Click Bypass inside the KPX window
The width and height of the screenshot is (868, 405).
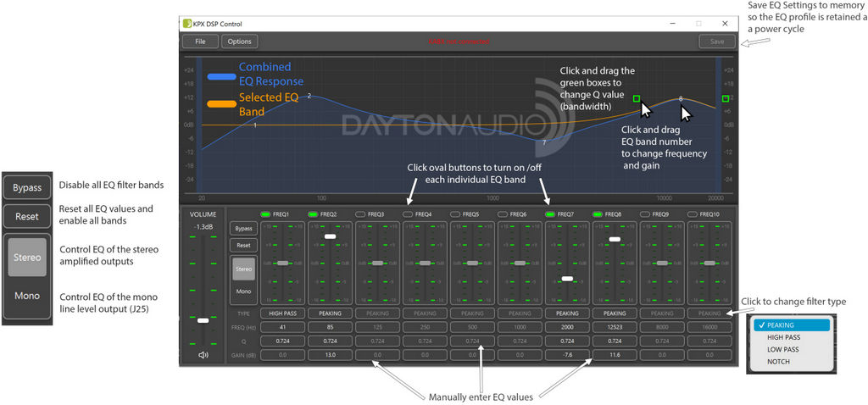(x=243, y=229)
